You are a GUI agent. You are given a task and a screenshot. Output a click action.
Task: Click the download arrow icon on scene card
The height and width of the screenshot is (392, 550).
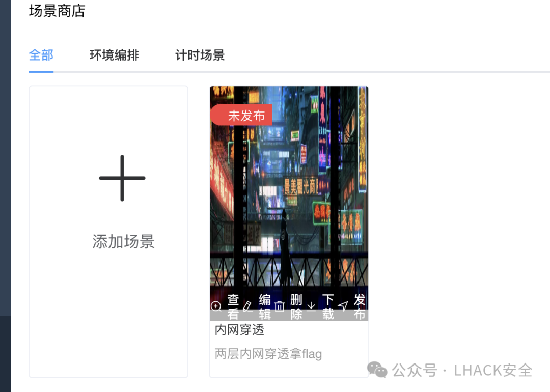click(x=311, y=306)
